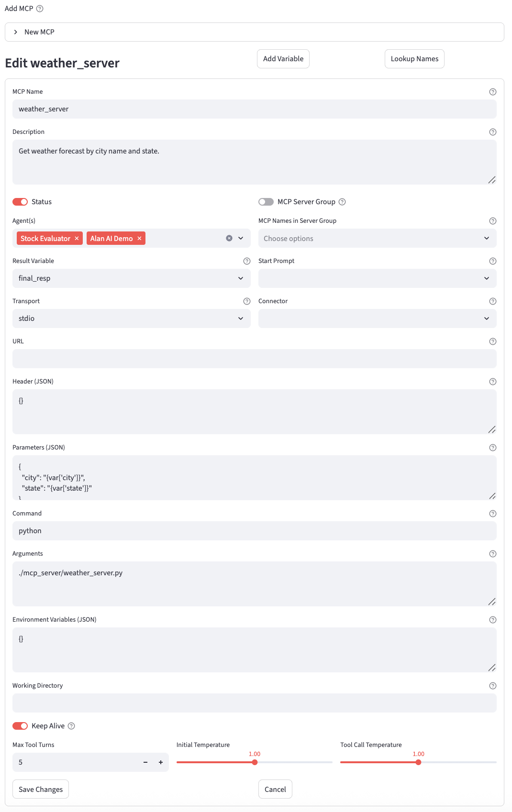
Task: Remove Stock Evaluator agent tag
Action: [77, 238]
